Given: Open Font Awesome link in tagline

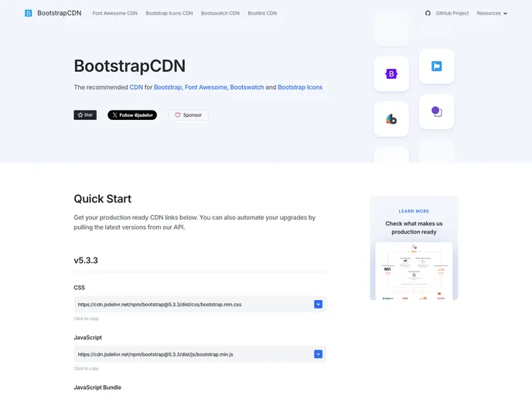Looking at the screenshot, I should point(206,87).
